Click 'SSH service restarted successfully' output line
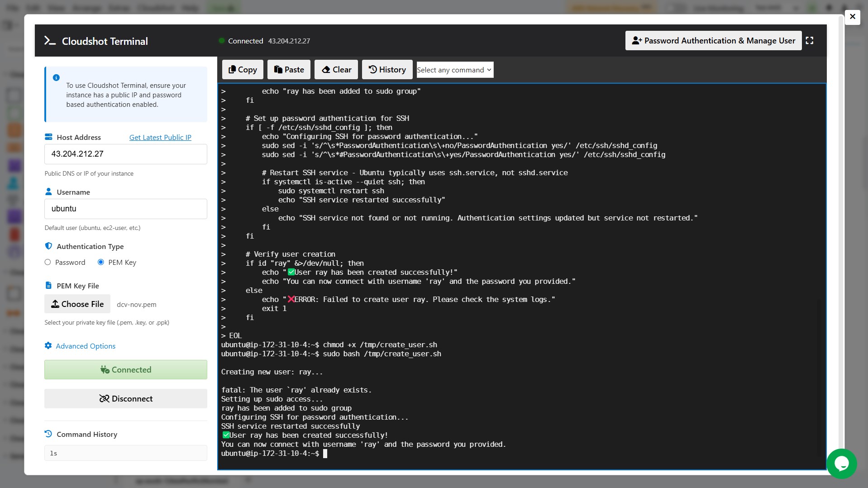 pos(291,426)
